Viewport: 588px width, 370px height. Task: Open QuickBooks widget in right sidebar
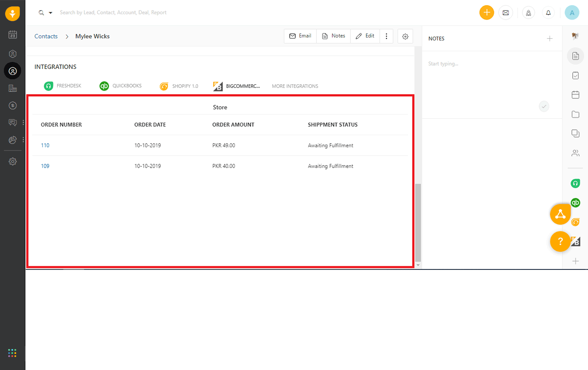pyautogui.click(x=575, y=202)
